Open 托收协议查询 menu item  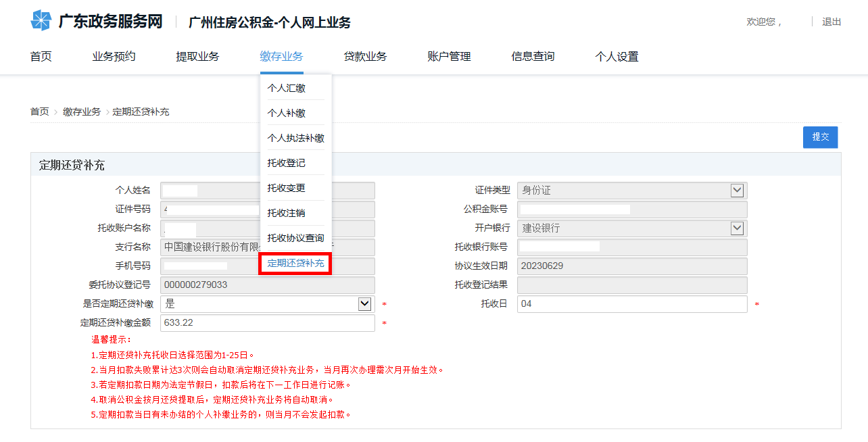click(295, 238)
